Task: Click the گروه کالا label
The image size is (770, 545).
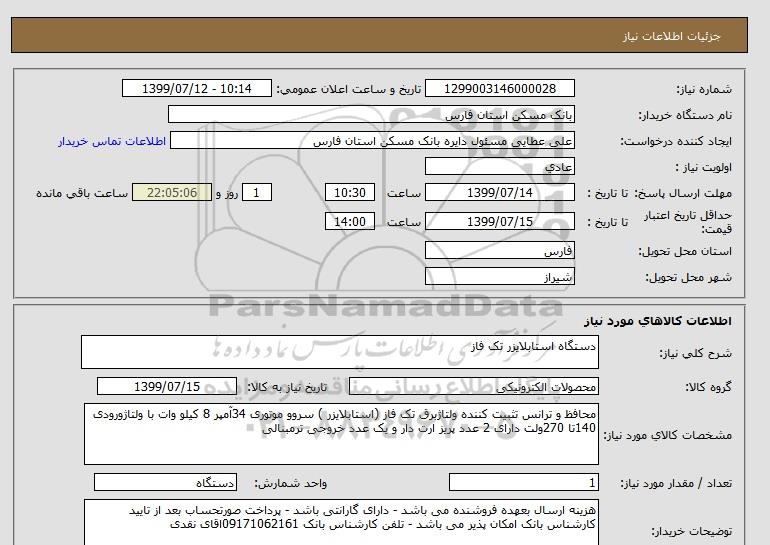Action: point(708,387)
